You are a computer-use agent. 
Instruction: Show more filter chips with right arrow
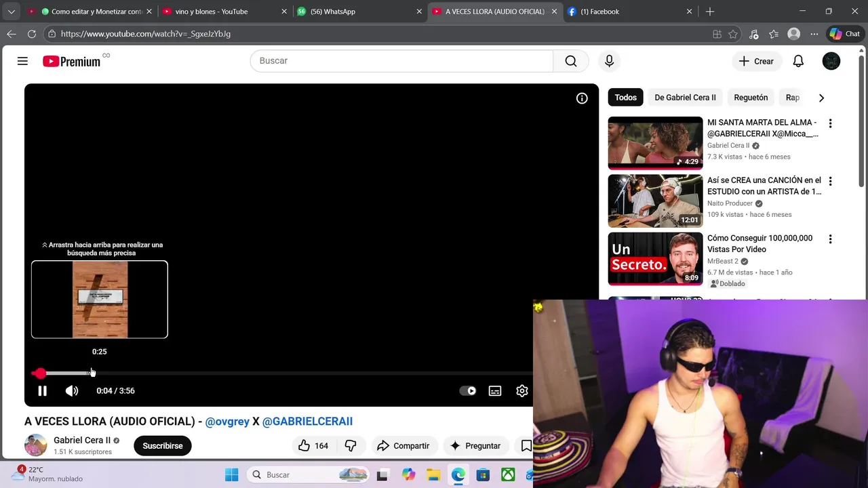click(x=821, y=98)
